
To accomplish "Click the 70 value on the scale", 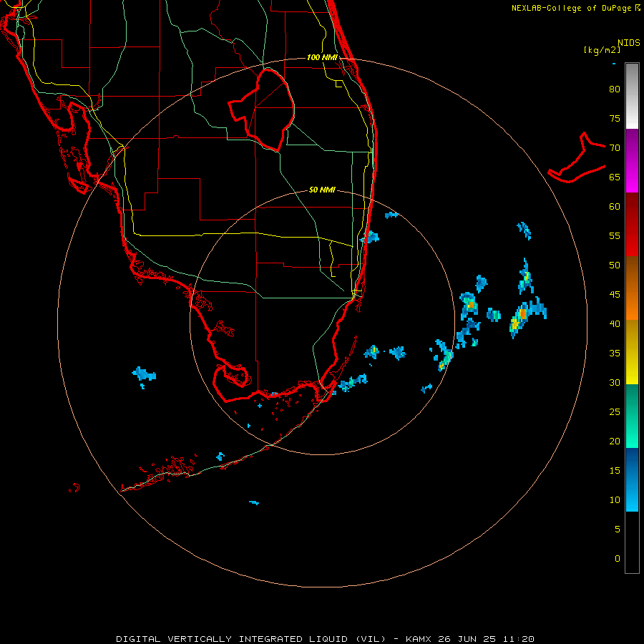I will 615,148.
